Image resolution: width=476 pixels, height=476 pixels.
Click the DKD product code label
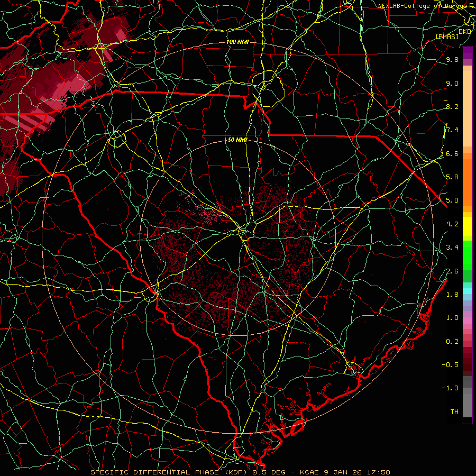(465, 31)
